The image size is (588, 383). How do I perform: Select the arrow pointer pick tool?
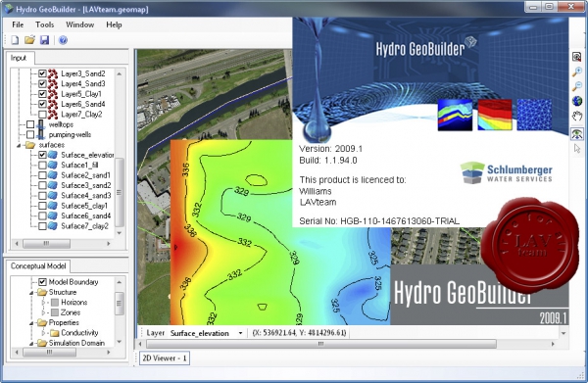coord(577,149)
